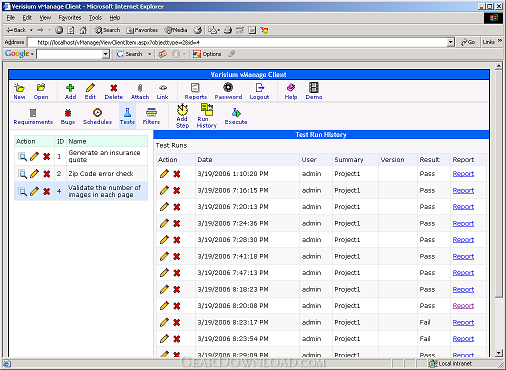
Task: Click the Execute test icon
Action: pos(236,113)
